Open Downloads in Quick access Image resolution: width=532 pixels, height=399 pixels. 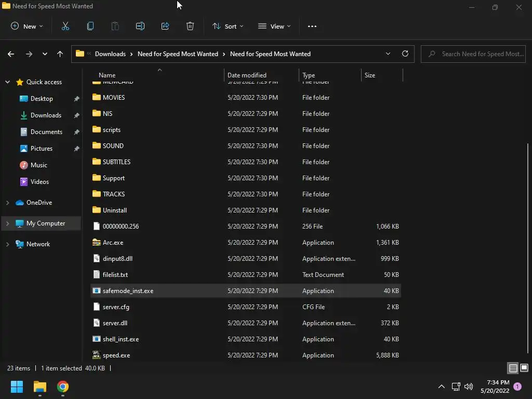(x=46, y=115)
